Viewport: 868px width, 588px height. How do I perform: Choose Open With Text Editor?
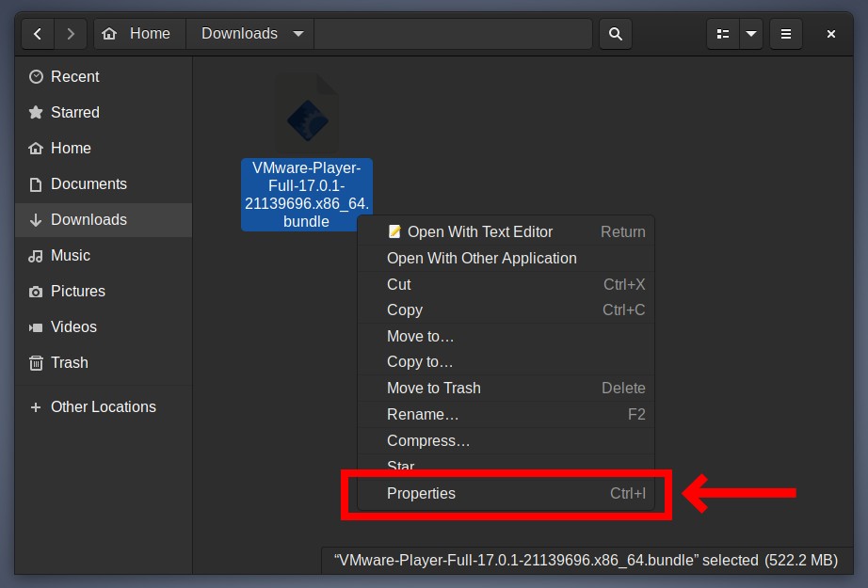tap(506, 231)
